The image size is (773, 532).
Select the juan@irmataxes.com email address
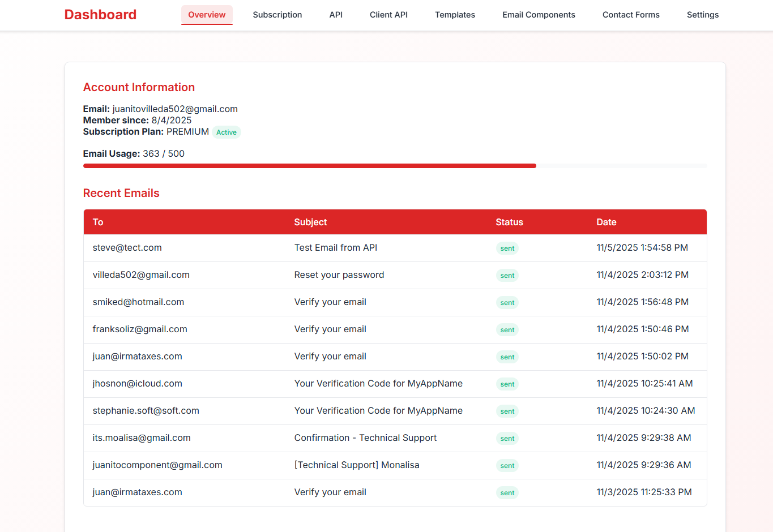point(138,356)
